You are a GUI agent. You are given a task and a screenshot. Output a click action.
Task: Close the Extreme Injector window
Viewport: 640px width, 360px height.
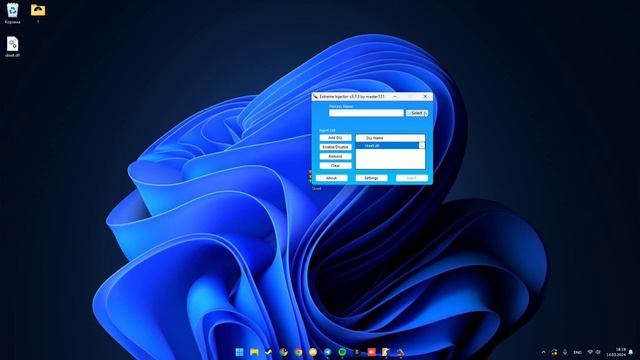pos(425,97)
